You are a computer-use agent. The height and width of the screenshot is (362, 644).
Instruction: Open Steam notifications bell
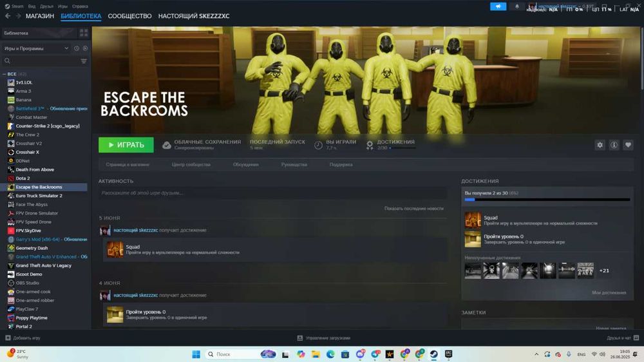[516, 6]
